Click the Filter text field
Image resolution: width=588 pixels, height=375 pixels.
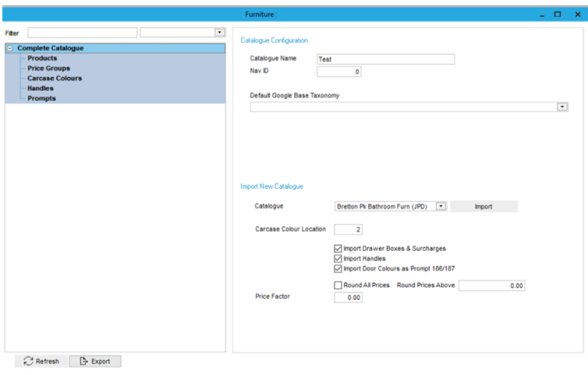[x=82, y=33]
